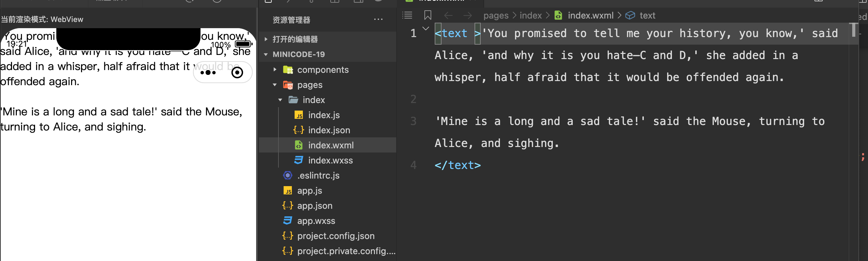This screenshot has width=868, height=261.
Task: Navigate forward with the right arrow
Action: pyautogui.click(x=468, y=15)
